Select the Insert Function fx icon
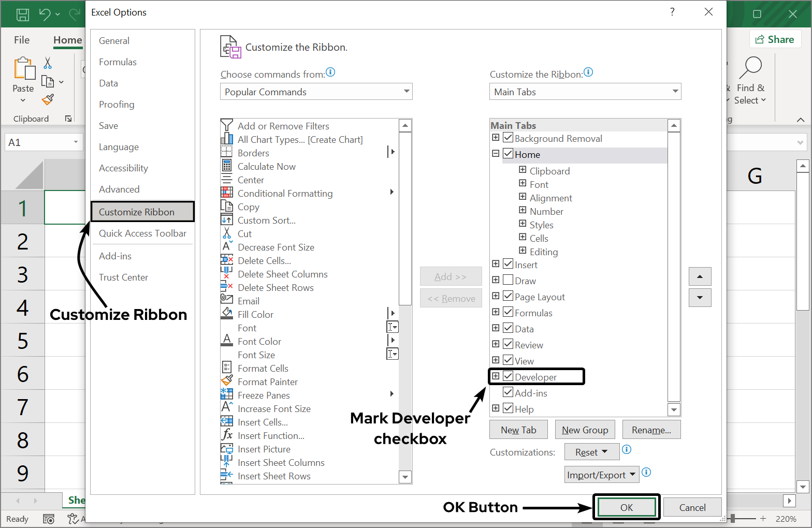The image size is (812, 528). [x=227, y=435]
